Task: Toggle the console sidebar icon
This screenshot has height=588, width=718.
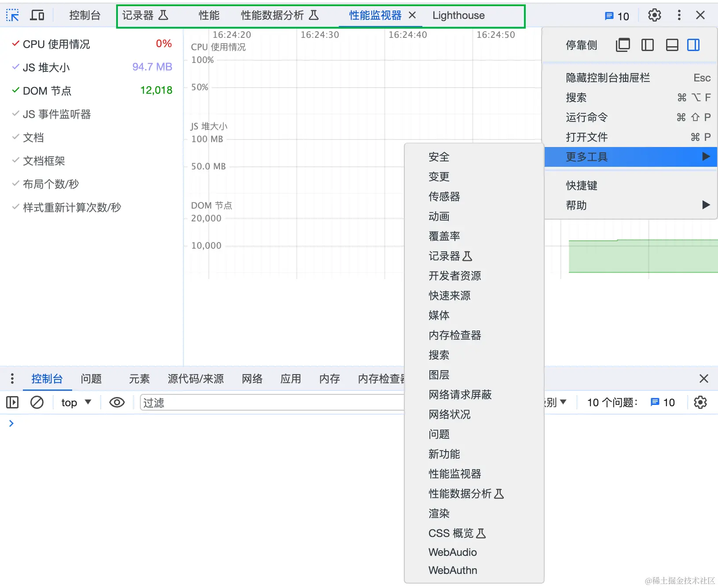Action: click(12, 402)
